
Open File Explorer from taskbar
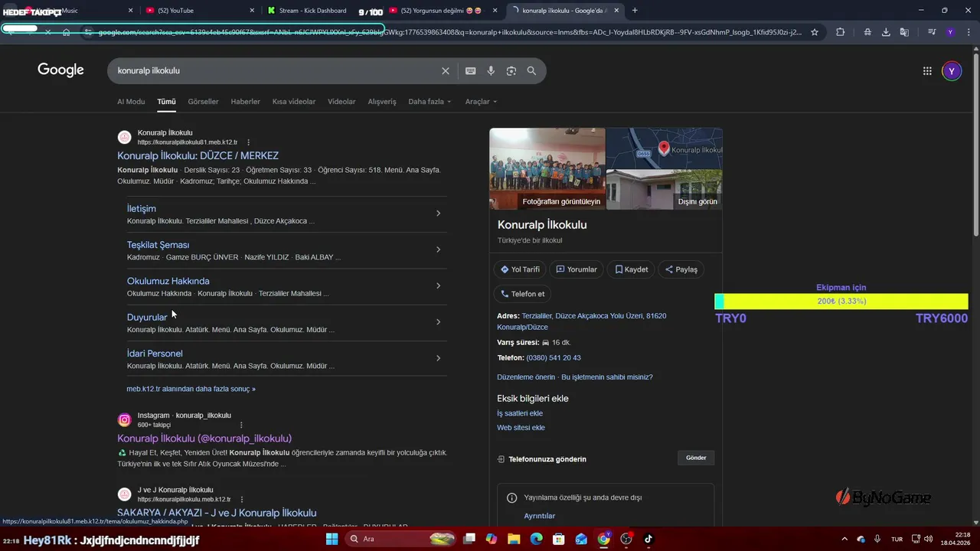click(514, 539)
